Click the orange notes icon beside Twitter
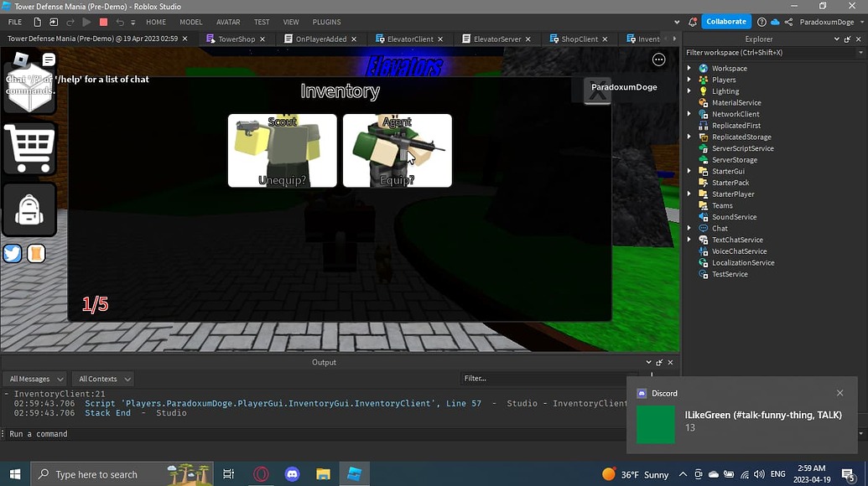This screenshot has width=868, height=486. tap(36, 253)
